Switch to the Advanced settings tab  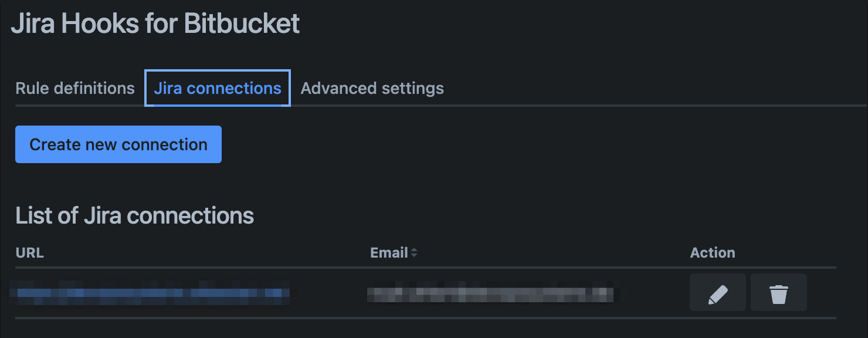(x=372, y=89)
